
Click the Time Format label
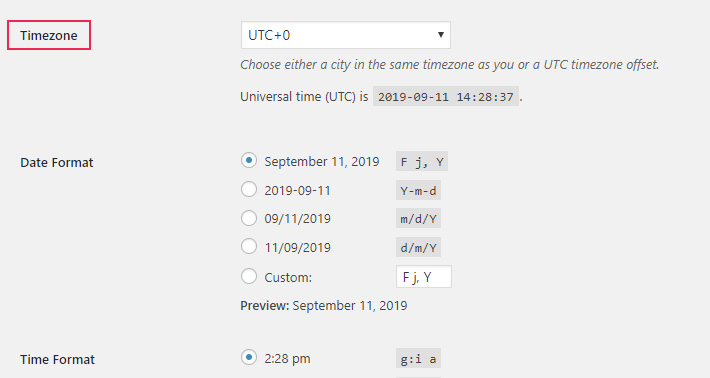pos(58,359)
